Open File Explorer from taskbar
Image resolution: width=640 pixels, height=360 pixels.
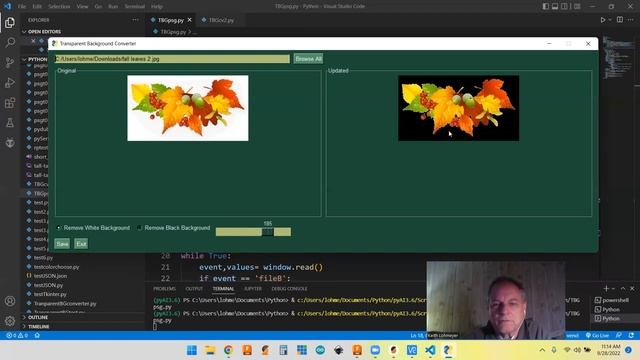[210, 350]
